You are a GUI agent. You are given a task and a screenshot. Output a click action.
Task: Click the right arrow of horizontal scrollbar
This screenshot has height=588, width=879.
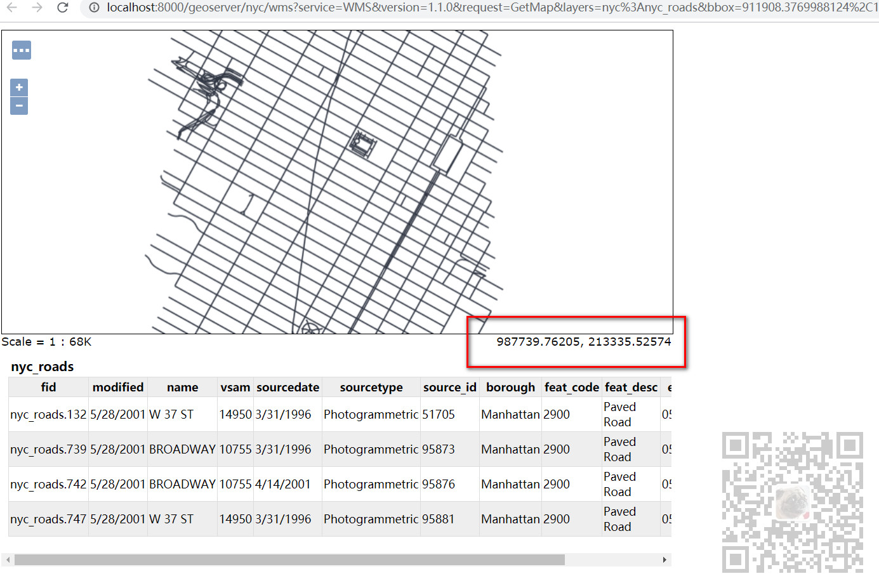pos(664,560)
